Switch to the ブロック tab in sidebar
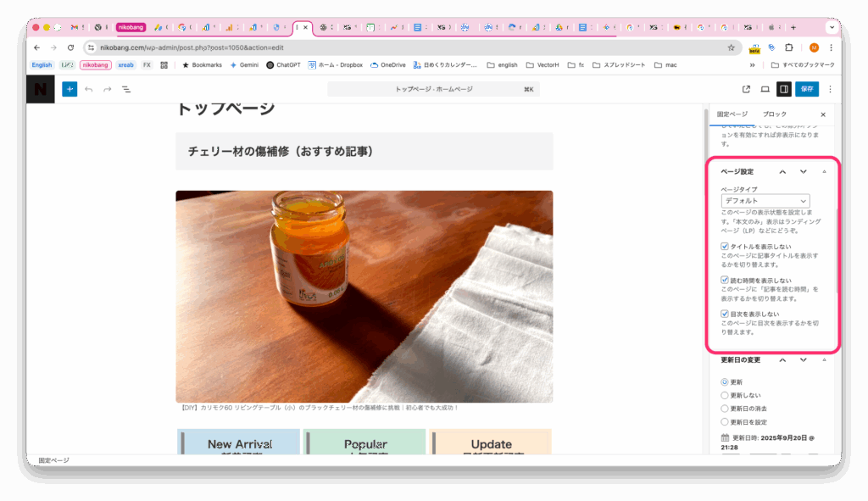 [774, 114]
